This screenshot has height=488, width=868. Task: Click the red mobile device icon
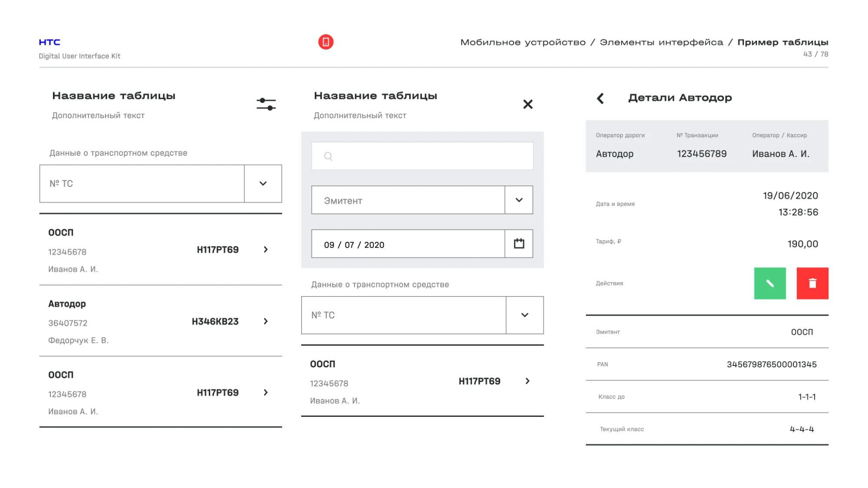[326, 42]
